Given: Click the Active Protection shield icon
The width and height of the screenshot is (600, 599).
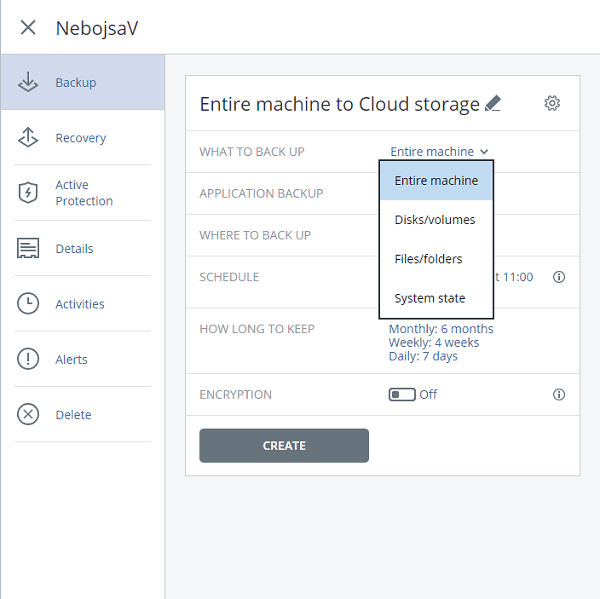Looking at the screenshot, I should coord(28,193).
